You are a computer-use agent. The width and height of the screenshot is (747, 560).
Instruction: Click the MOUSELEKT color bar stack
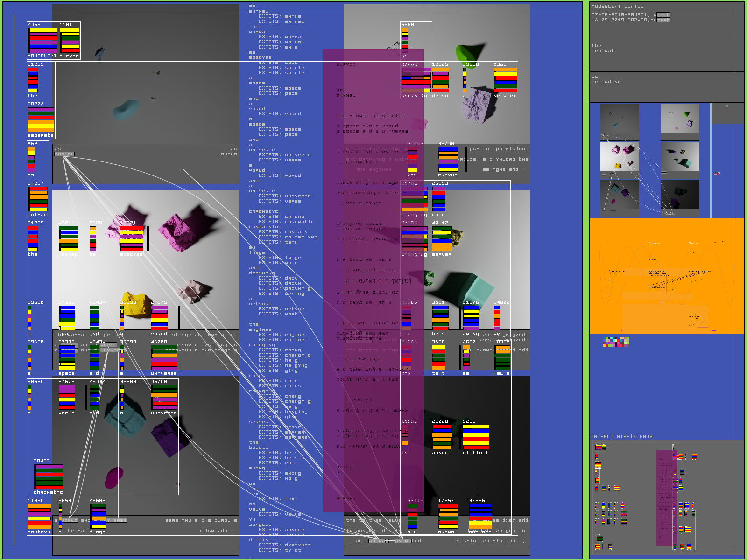tap(43, 40)
